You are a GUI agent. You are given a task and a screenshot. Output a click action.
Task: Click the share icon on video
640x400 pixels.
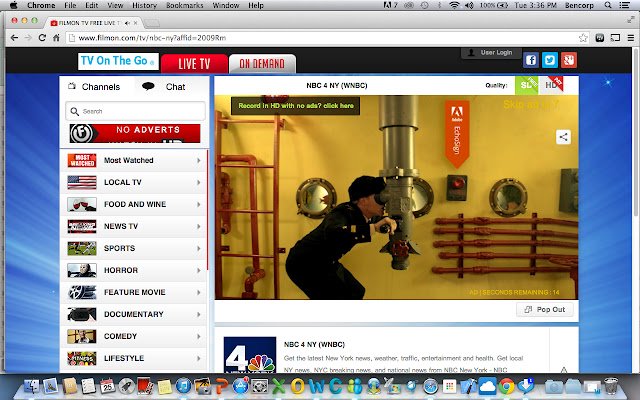(563, 137)
